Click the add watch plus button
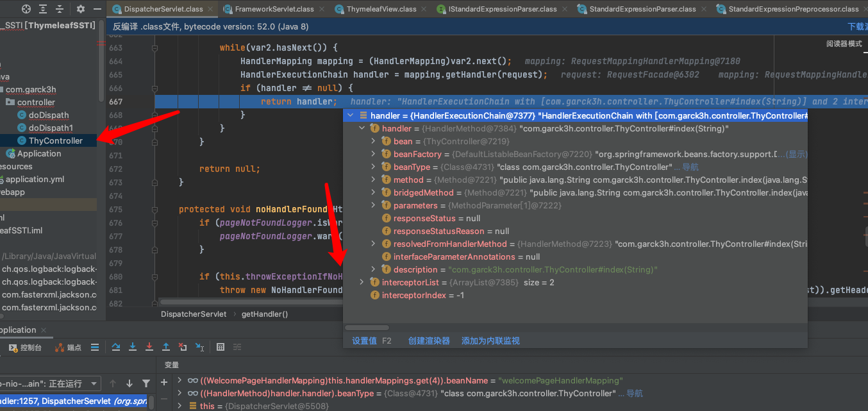Screen dimensions: 868x411 tap(164, 382)
